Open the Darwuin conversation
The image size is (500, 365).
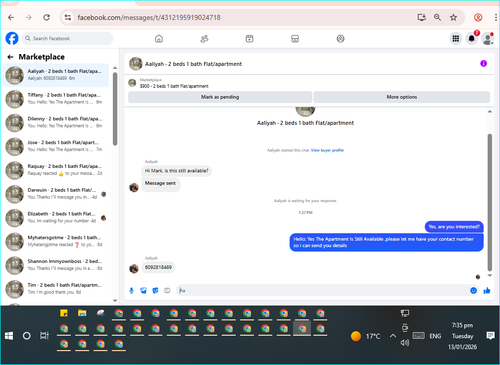click(56, 194)
